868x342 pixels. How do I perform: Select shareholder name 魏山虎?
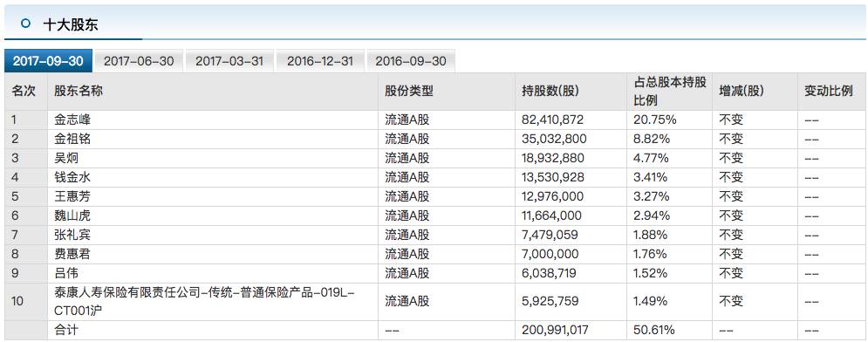coord(72,215)
